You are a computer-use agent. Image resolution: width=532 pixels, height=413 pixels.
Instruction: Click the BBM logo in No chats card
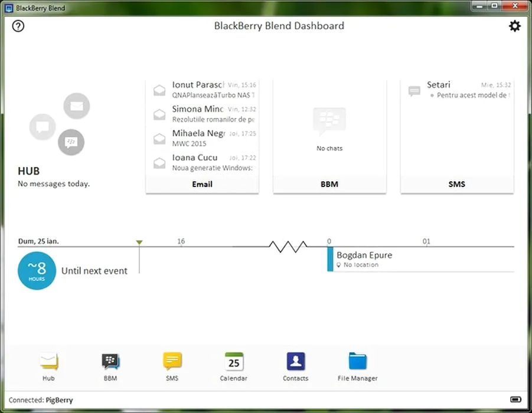click(x=329, y=122)
